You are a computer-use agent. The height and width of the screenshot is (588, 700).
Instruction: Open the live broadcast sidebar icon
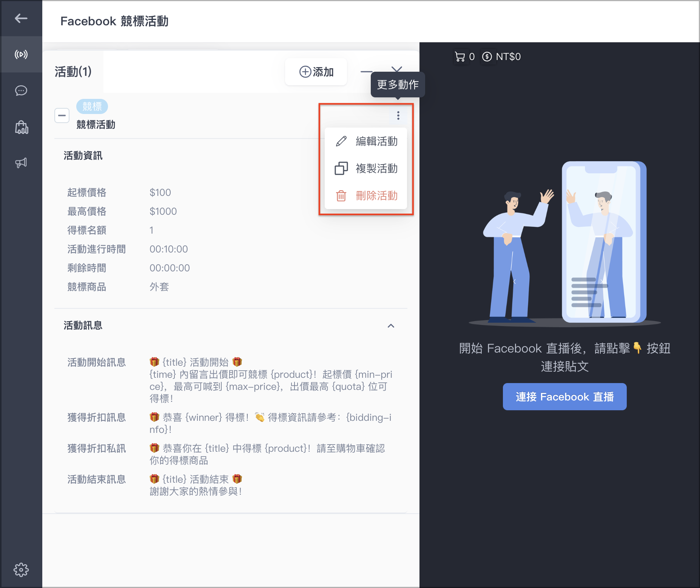21,54
